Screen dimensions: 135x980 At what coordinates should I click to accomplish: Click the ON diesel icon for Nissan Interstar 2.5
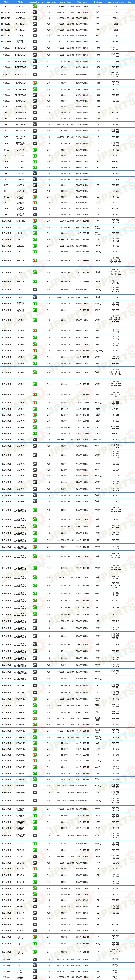pos(35,75)
